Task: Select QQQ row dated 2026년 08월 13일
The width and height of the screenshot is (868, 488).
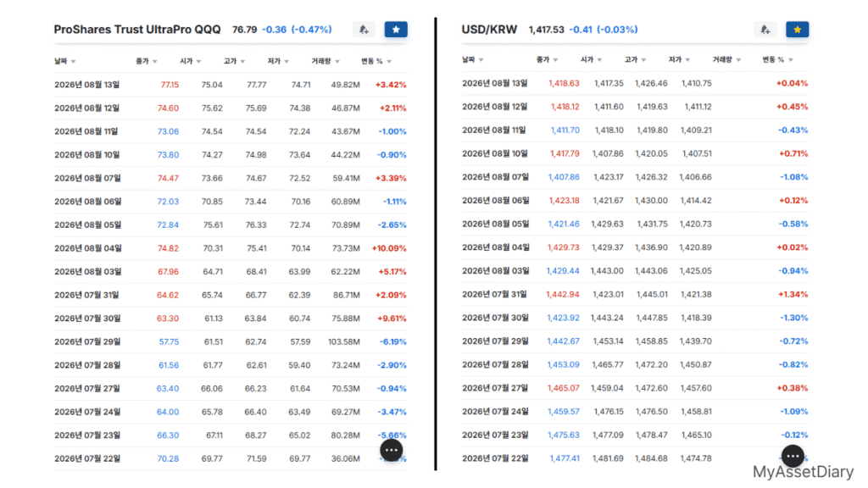Action: coord(231,85)
